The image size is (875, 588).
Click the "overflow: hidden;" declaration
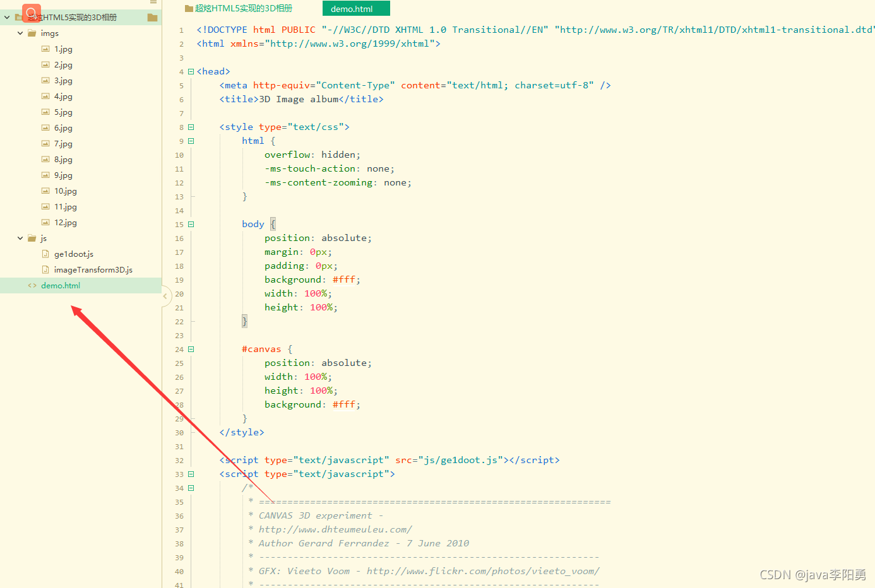click(312, 155)
